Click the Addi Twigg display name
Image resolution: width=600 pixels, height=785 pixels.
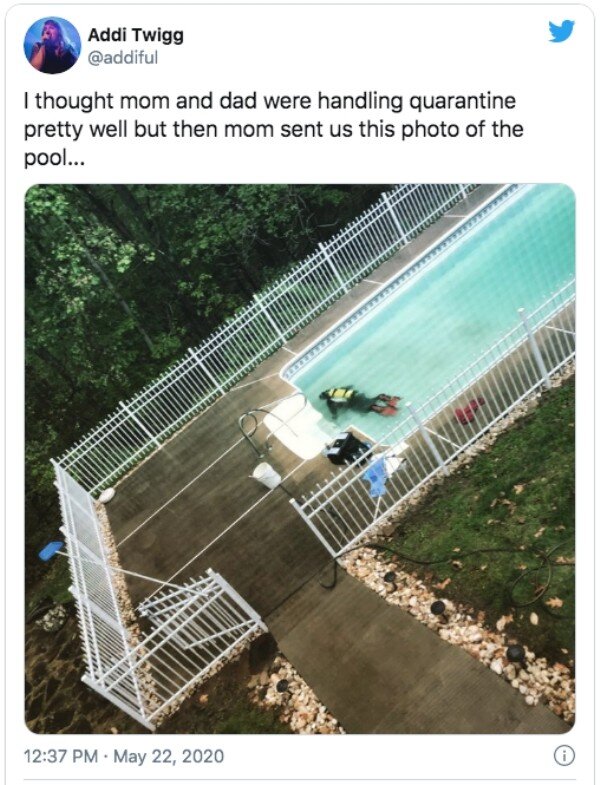[136, 35]
